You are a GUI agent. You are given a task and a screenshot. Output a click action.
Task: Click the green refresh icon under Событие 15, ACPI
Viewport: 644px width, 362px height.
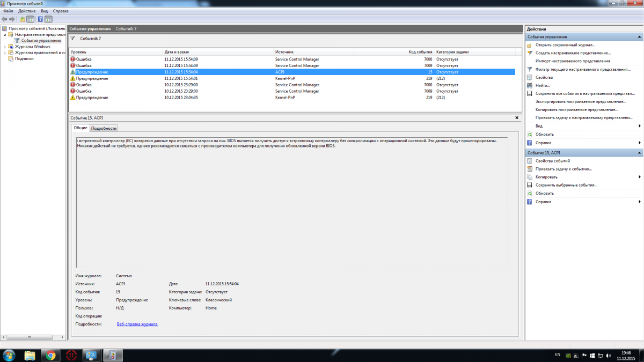pyautogui.click(x=530, y=193)
